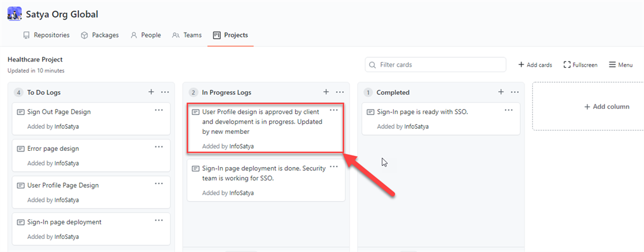Open options for Sign-In page ready with SSO card

[509, 111]
